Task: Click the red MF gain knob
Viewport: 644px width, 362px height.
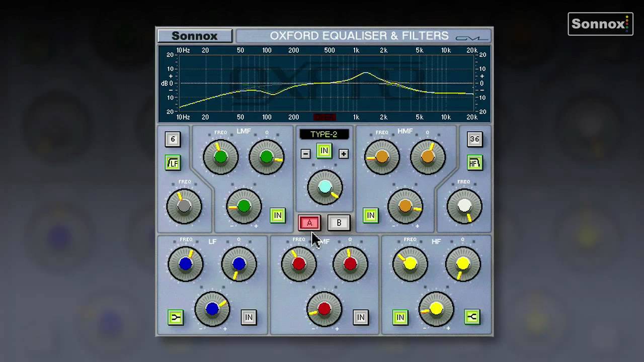Action: pos(324,309)
